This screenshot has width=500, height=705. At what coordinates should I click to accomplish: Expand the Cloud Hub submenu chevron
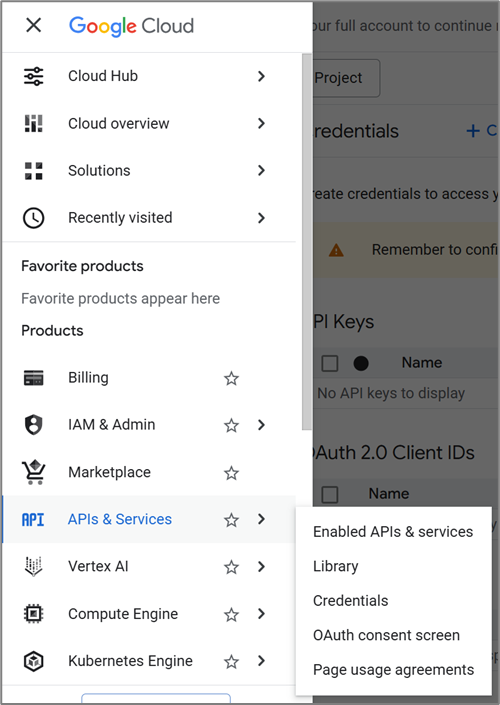(261, 76)
